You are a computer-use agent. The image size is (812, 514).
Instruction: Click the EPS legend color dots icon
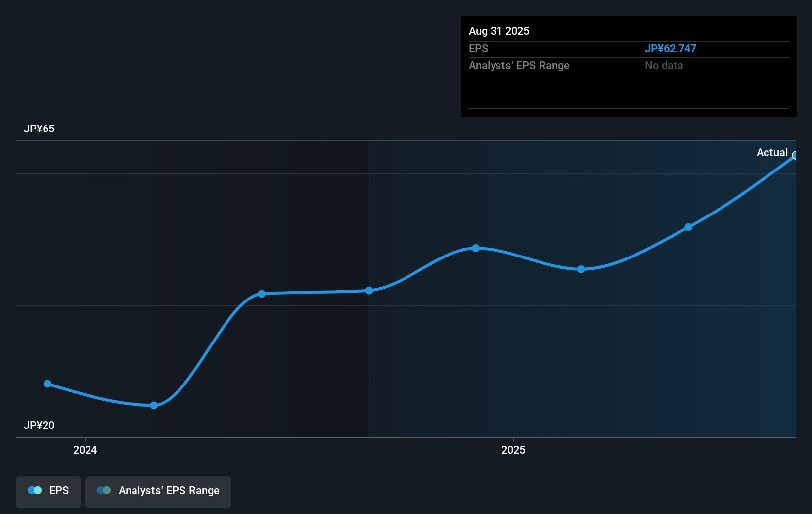point(35,490)
